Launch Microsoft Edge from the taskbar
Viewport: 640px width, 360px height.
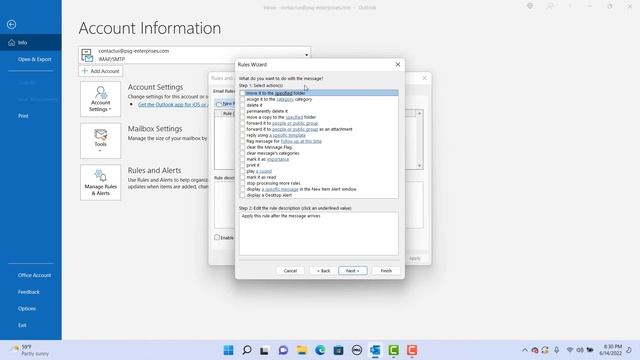pos(320,350)
